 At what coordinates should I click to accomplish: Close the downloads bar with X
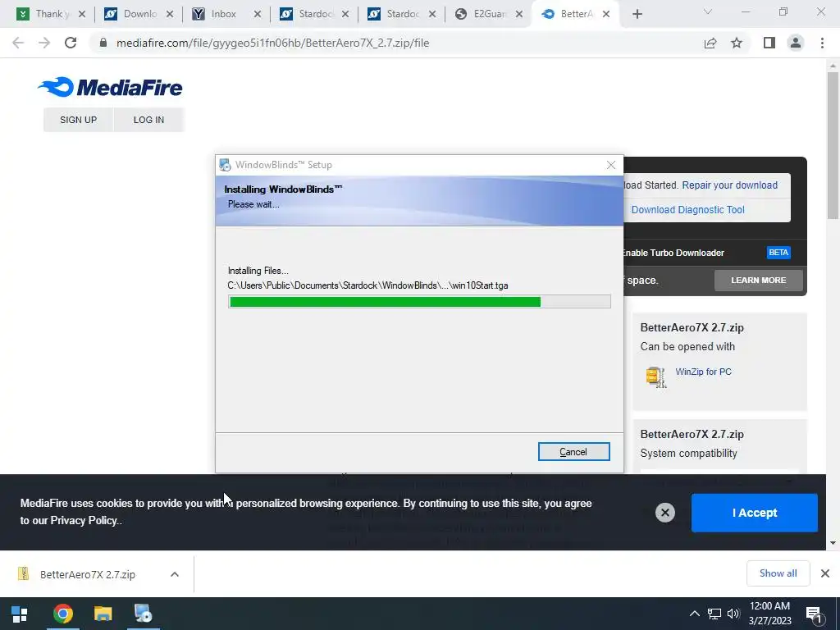click(825, 573)
